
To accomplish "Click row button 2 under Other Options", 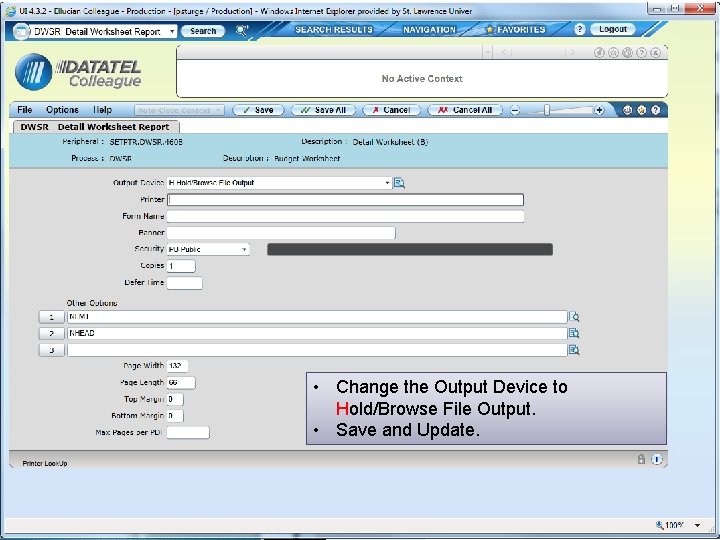I will pyautogui.click(x=51, y=333).
